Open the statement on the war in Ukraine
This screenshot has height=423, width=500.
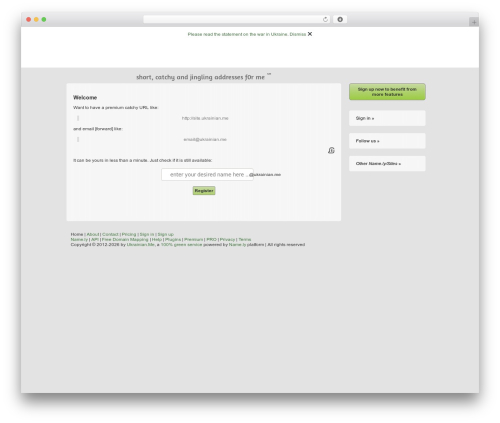(237, 34)
